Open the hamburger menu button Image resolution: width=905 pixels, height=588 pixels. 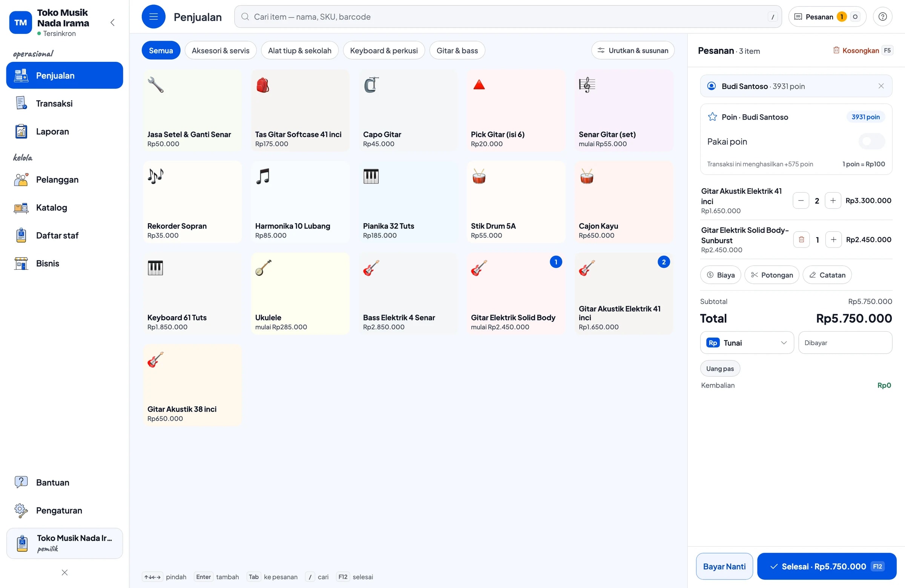[x=153, y=17]
